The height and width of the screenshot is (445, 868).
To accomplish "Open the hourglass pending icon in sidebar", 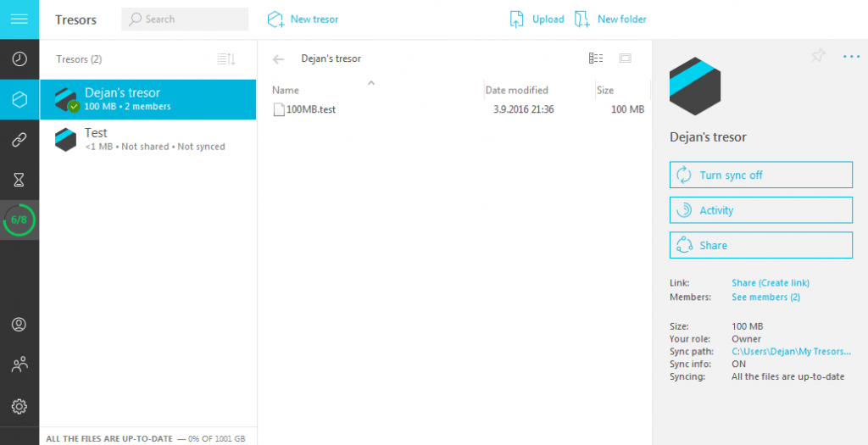I will coord(19,180).
